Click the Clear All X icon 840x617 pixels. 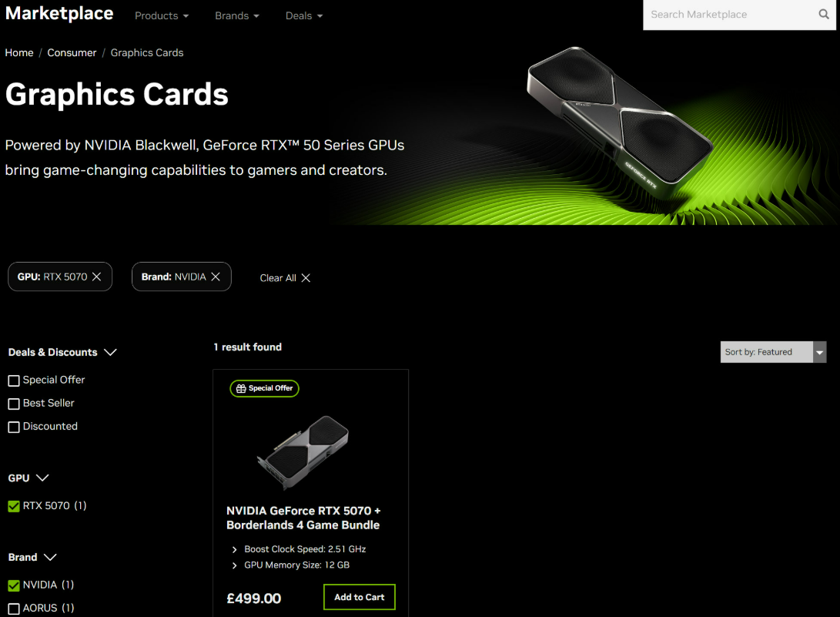coord(306,277)
